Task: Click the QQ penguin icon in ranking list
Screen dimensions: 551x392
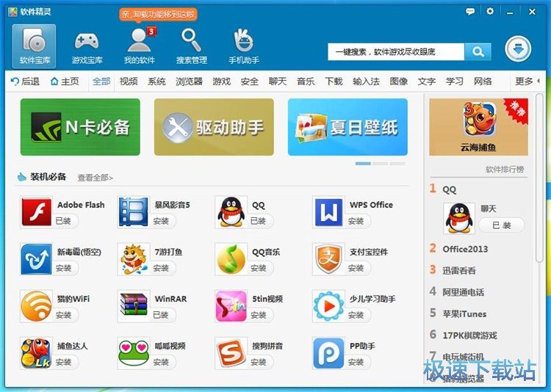Action: point(459,219)
